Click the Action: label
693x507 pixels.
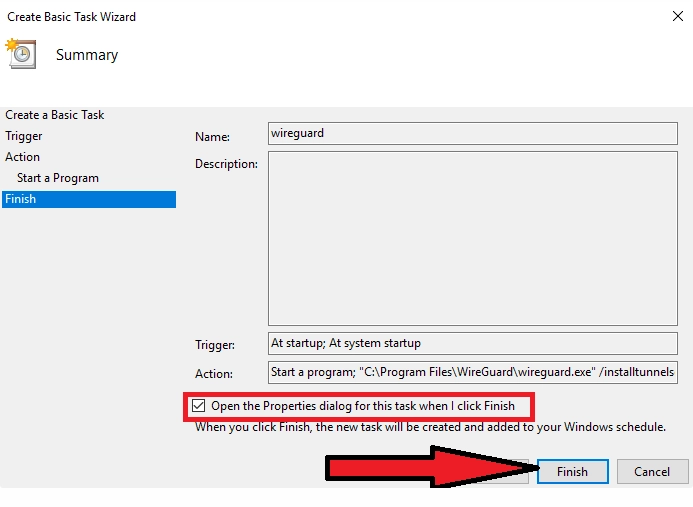coord(214,374)
